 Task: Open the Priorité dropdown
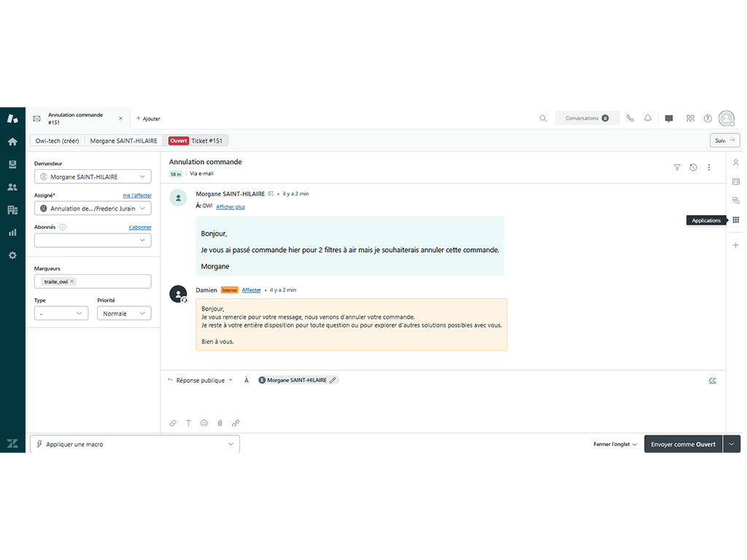pos(125,313)
